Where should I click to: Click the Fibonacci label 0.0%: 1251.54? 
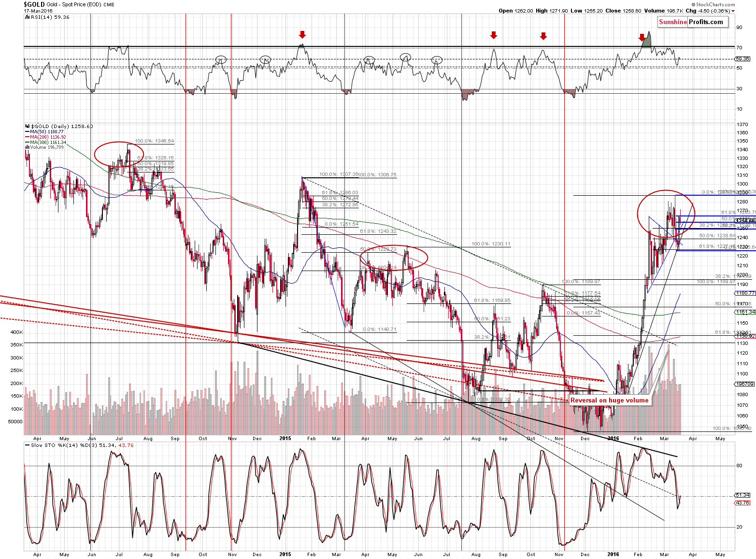pyautogui.click(x=342, y=224)
